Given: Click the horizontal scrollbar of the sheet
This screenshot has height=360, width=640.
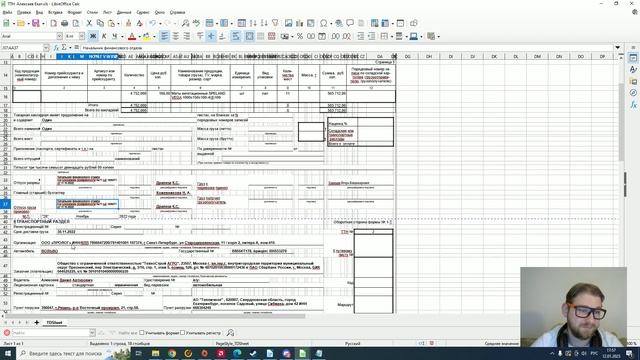Looking at the screenshot, I should pos(155,316).
